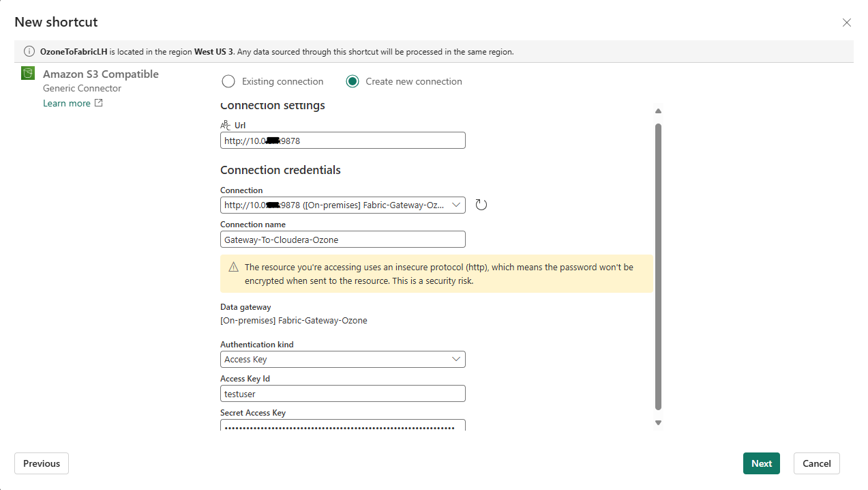Close the New shortcut dialog
The width and height of the screenshot is (868, 490).
[846, 23]
